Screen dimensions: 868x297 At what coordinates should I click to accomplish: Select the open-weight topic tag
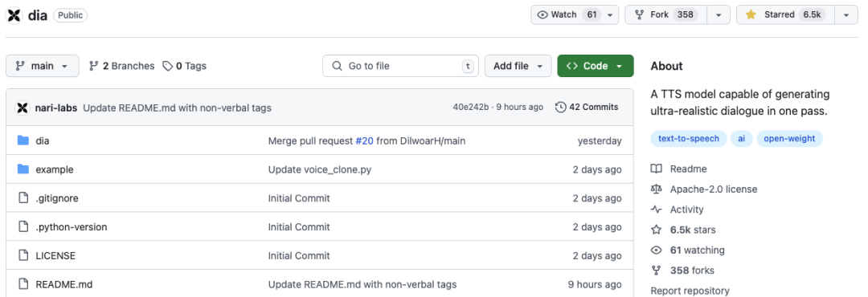point(789,139)
